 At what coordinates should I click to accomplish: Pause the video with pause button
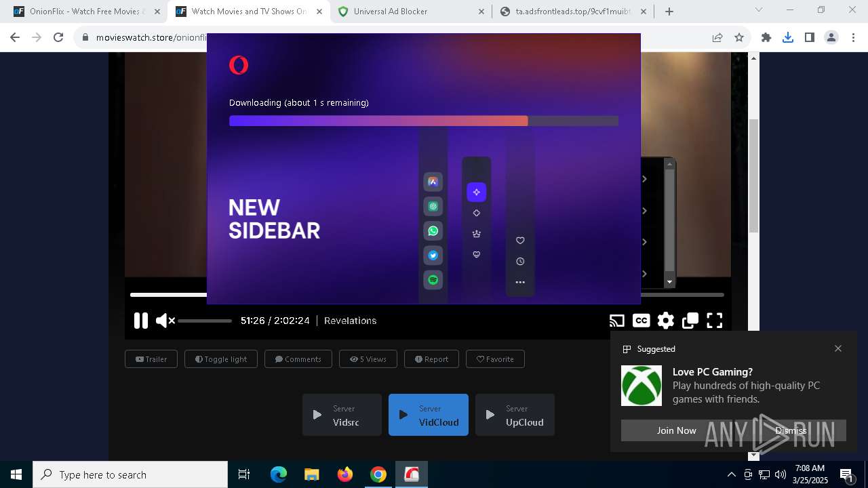click(141, 321)
